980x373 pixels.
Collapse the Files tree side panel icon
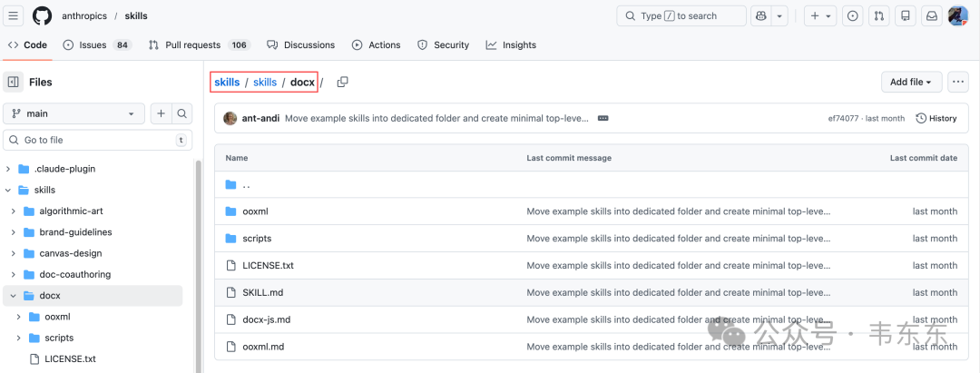coord(13,82)
